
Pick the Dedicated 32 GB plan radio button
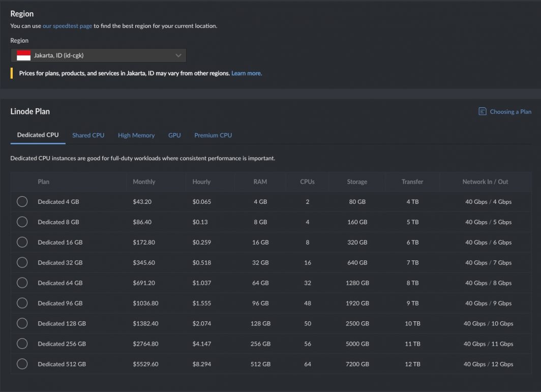22,263
